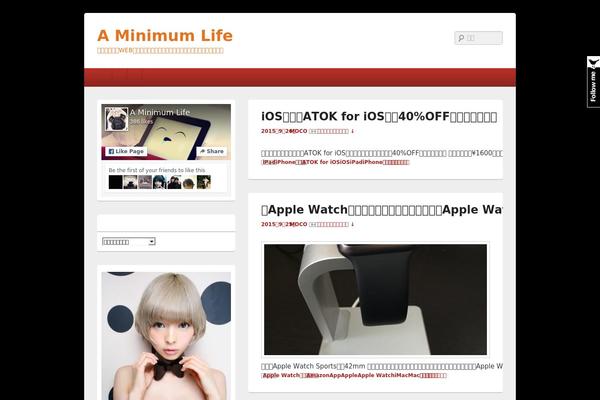Open A Minimum Life Facebook page title

tap(160, 112)
